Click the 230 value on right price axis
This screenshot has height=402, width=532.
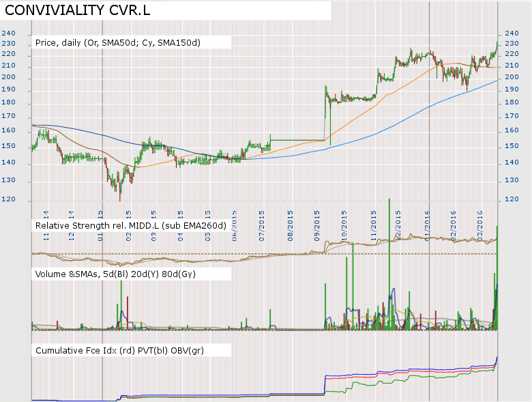(x=512, y=44)
